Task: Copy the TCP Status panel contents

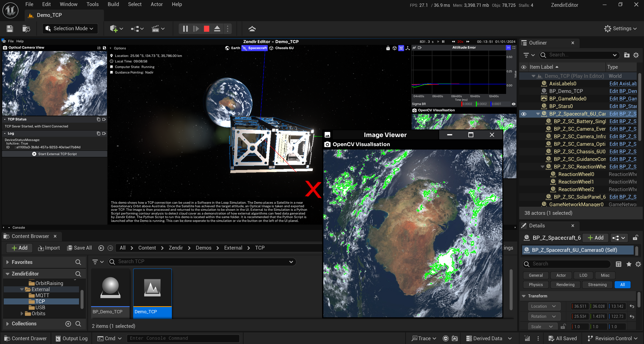Action: [98, 119]
